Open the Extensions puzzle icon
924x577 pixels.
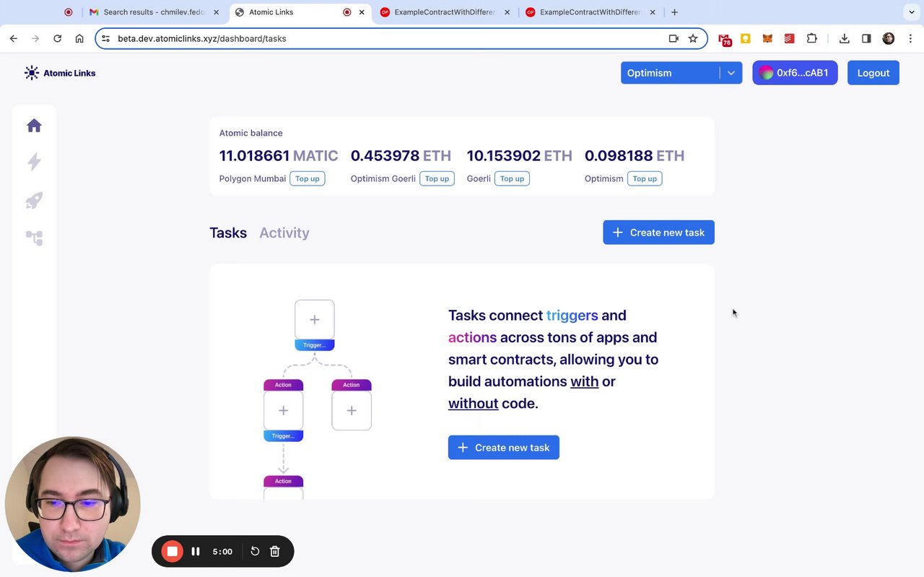pyautogui.click(x=812, y=38)
